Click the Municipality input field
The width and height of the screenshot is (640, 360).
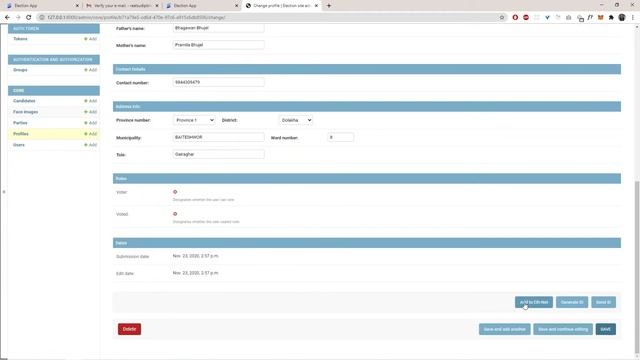pos(218,138)
